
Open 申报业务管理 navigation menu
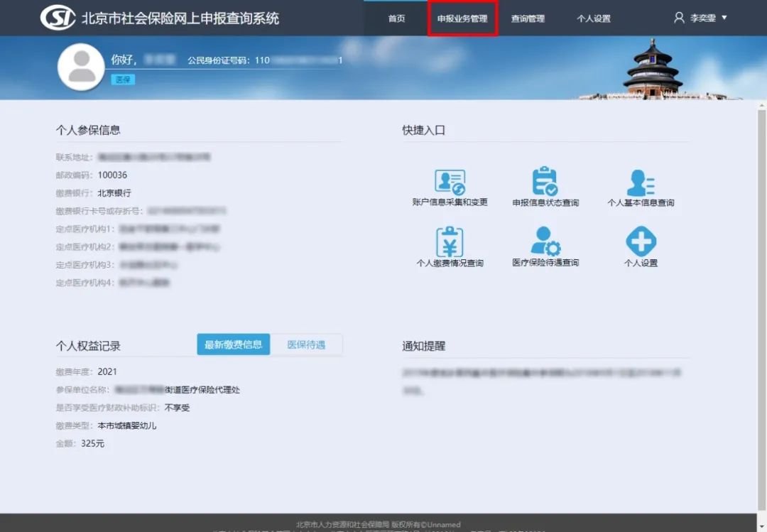tap(462, 18)
